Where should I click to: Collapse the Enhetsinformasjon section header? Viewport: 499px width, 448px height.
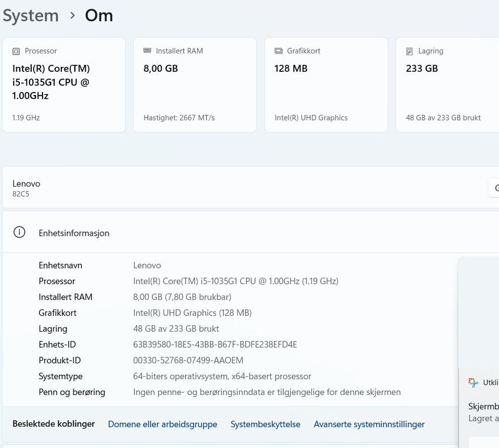click(x=251, y=233)
